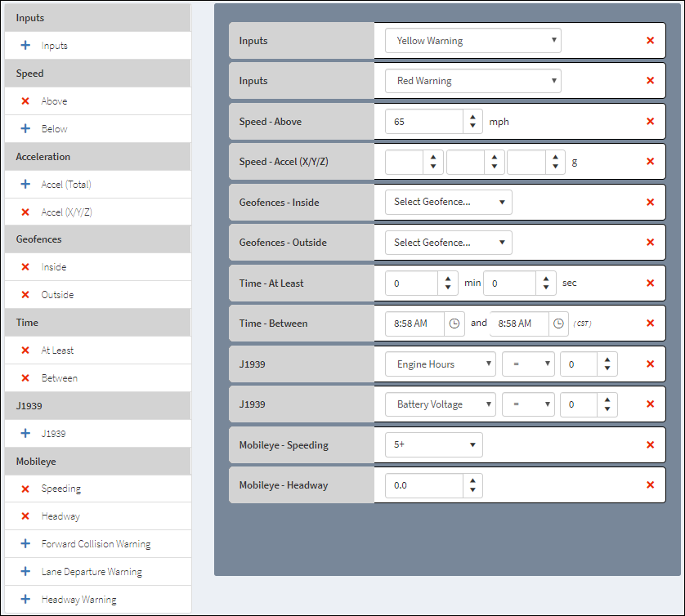Delete the Speed - Above row
Image resolution: width=685 pixels, height=616 pixels.
click(650, 121)
